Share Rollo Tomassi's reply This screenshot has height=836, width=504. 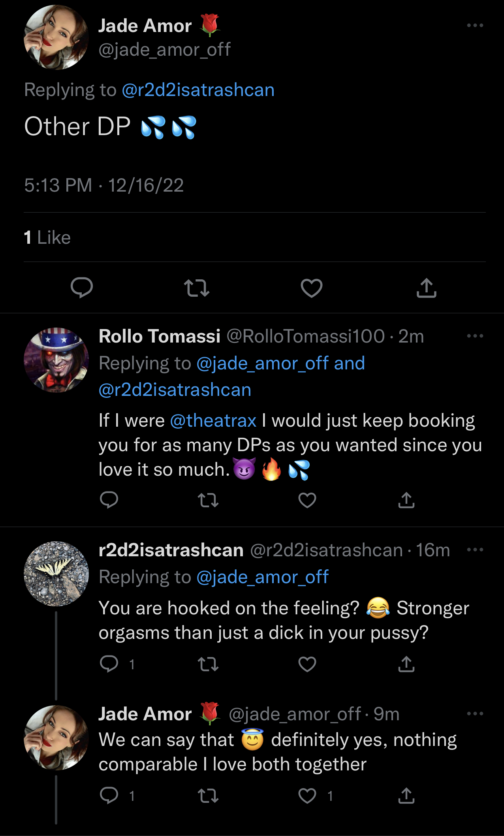coord(406,500)
